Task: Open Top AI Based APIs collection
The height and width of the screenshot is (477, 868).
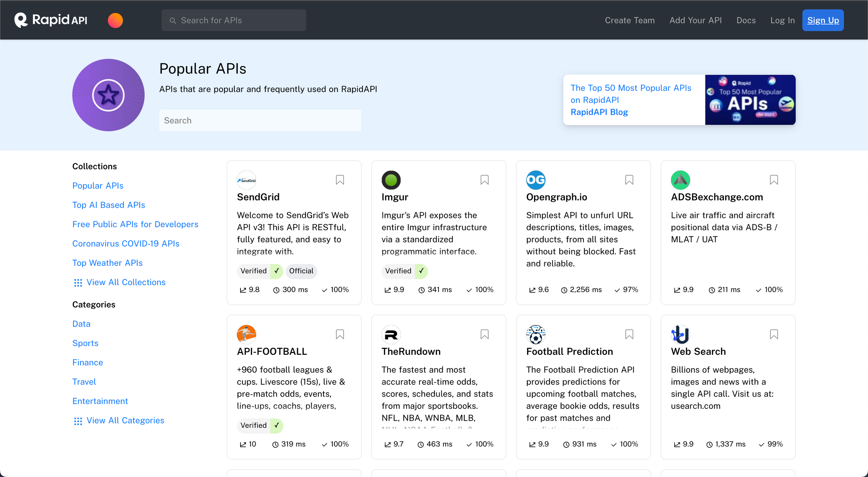Action: [109, 205]
